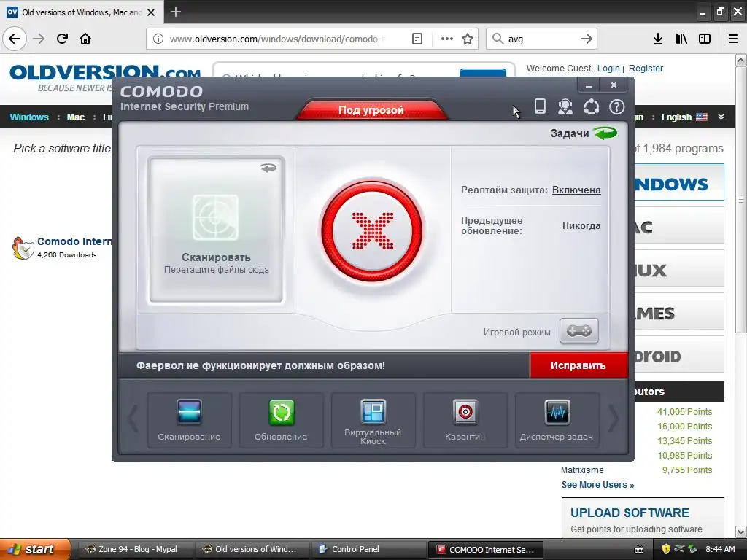This screenshot has width=747, height=560.
Task: Click the on-screen keyboard tray icon
Action: point(639,550)
